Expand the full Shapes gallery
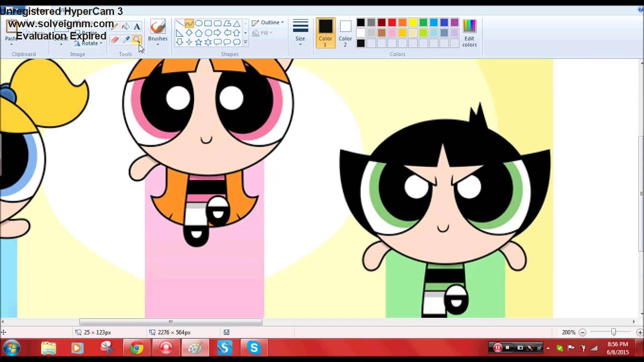644x362 pixels. (246, 42)
